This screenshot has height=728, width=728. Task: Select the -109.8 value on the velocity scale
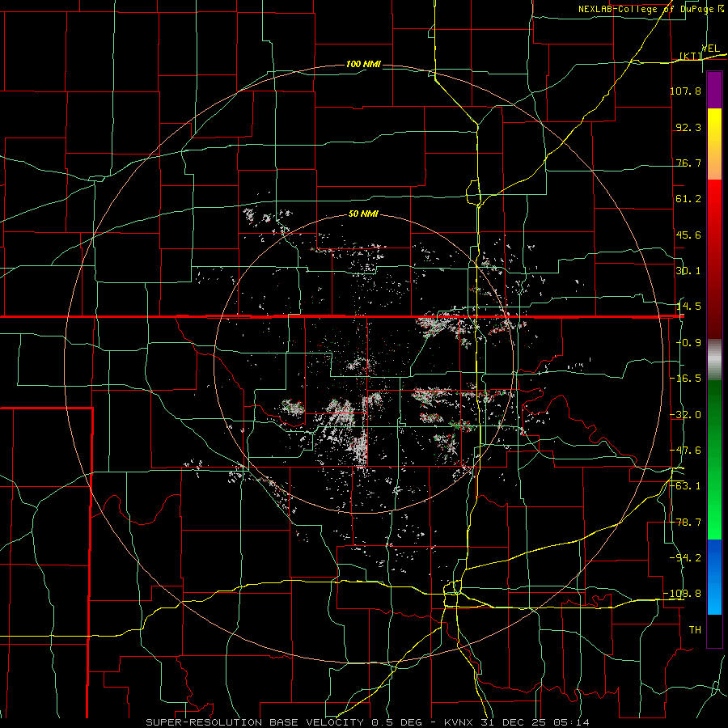click(683, 594)
